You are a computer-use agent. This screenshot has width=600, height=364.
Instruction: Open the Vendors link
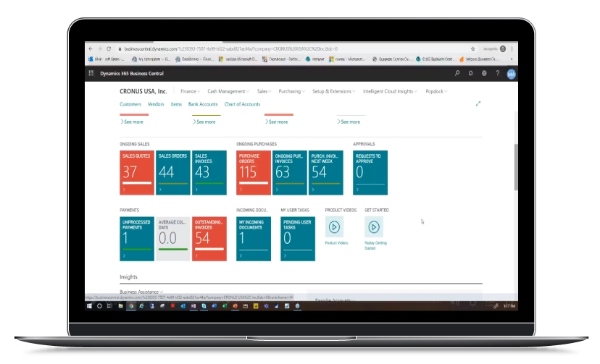(x=156, y=104)
